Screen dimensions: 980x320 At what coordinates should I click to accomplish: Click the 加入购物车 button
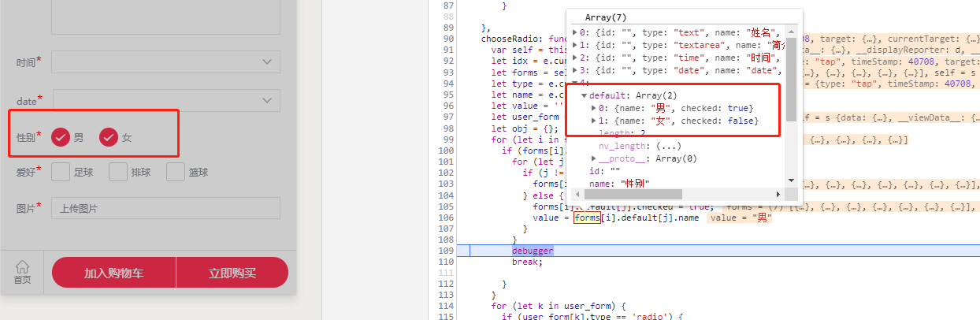pyautogui.click(x=114, y=273)
